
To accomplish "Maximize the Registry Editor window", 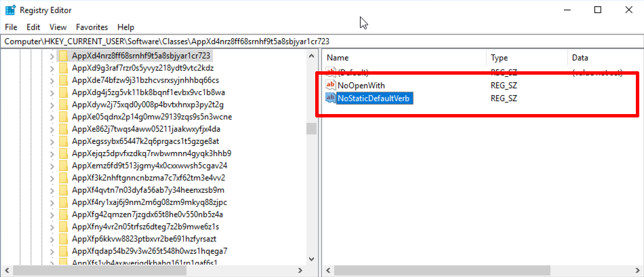I will point(598,10).
